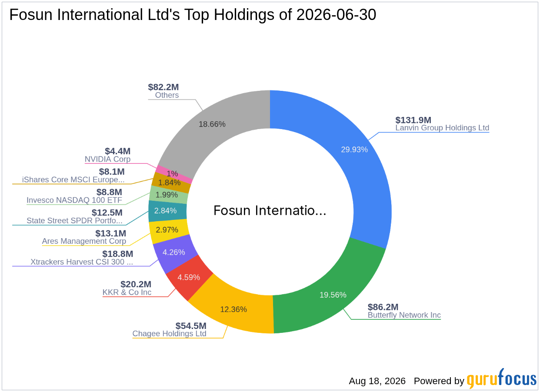Click the Fosun Internatio... center label
The image size is (540, 392).
pyautogui.click(x=270, y=211)
